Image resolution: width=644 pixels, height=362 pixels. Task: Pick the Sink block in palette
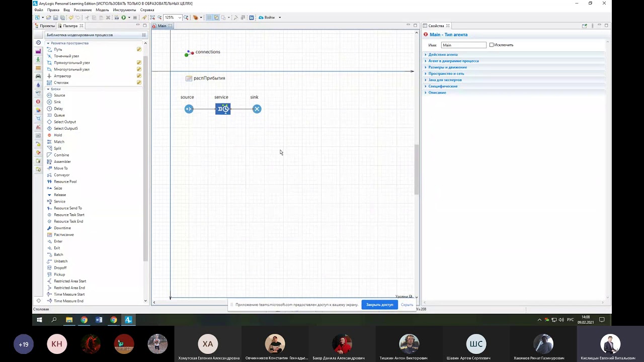pos(54,102)
